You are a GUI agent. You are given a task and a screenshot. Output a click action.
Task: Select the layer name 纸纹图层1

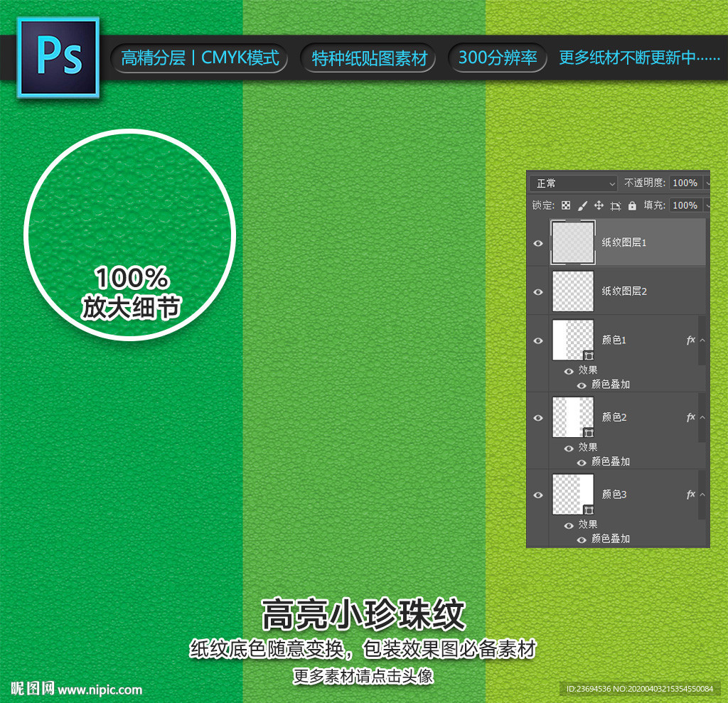point(624,242)
